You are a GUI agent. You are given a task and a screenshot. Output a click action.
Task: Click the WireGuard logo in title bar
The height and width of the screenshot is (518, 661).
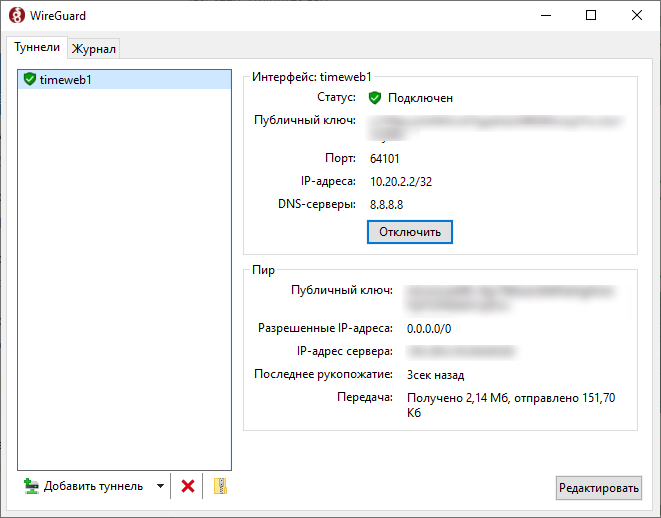(17, 16)
